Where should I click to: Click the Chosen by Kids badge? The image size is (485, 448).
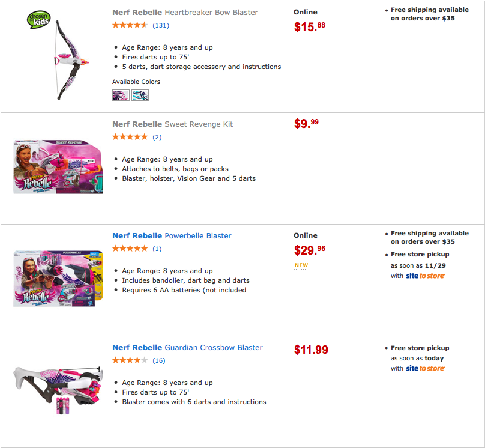(37, 19)
